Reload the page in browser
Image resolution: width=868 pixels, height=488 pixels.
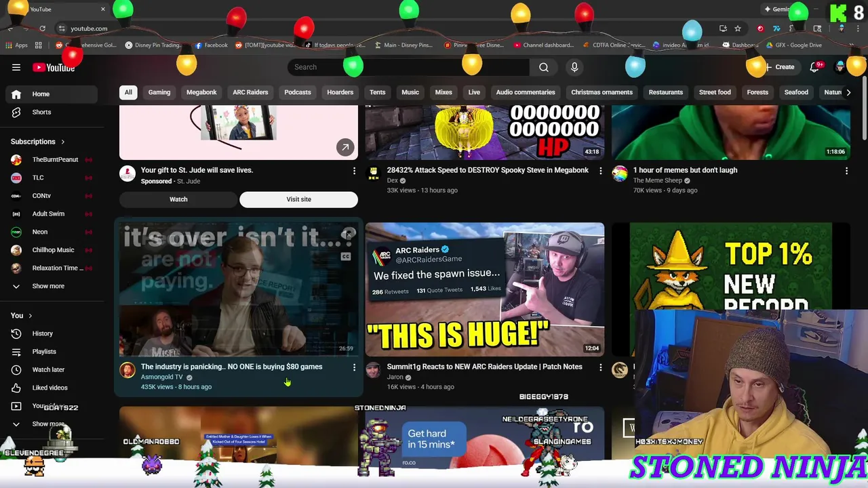coord(42,28)
